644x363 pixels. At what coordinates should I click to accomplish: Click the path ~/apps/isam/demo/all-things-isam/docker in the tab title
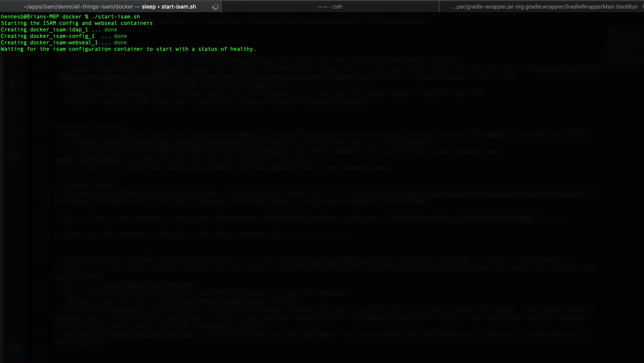[x=78, y=6]
